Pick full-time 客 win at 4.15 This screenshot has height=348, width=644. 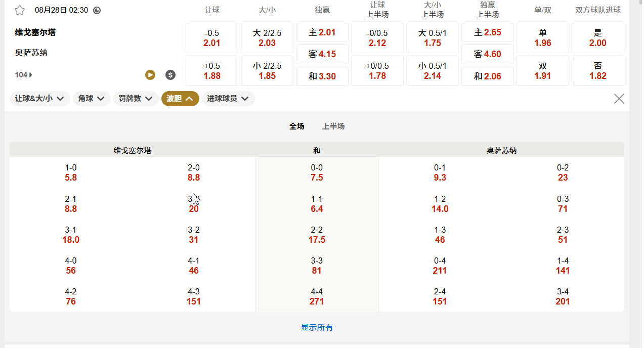tap(322, 54)
